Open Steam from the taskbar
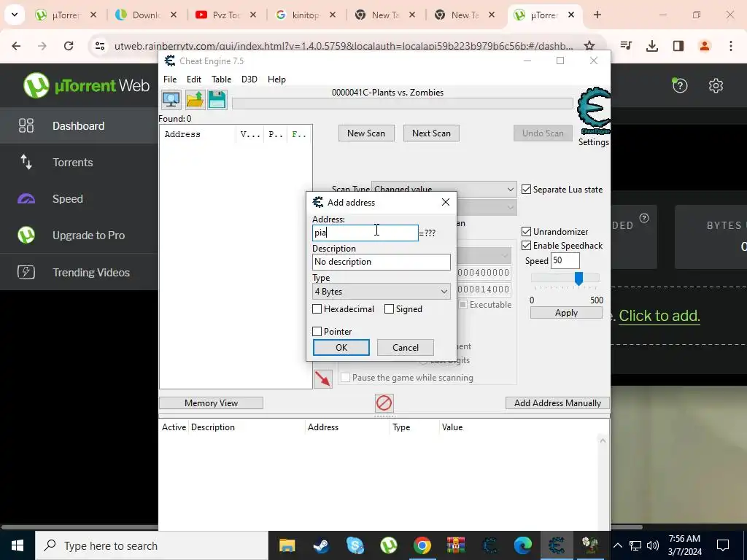The width and height of the screenshot is (747, 560). point(321,545)
